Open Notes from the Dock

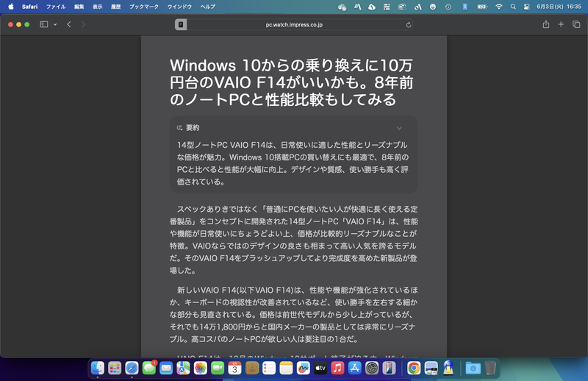click(286, 368)
